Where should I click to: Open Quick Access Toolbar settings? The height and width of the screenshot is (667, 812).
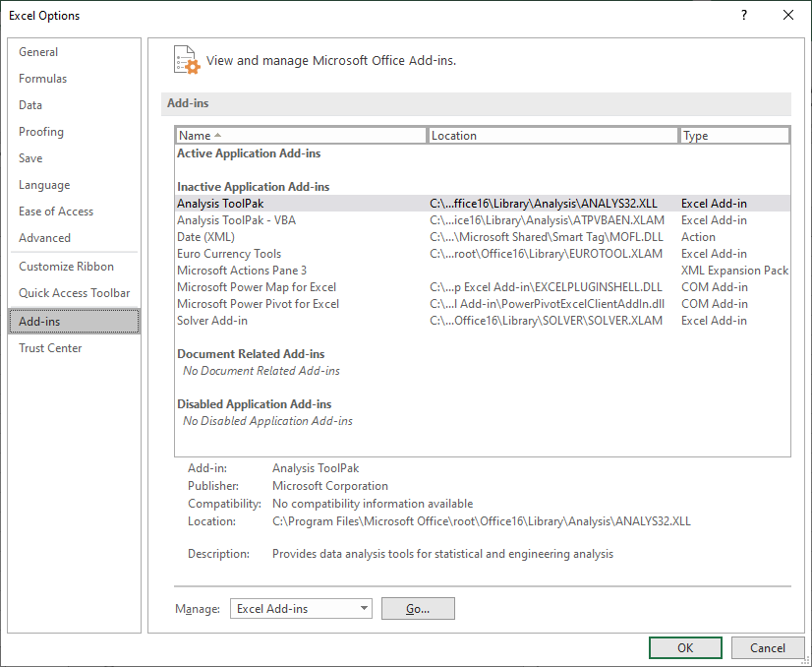74,293
